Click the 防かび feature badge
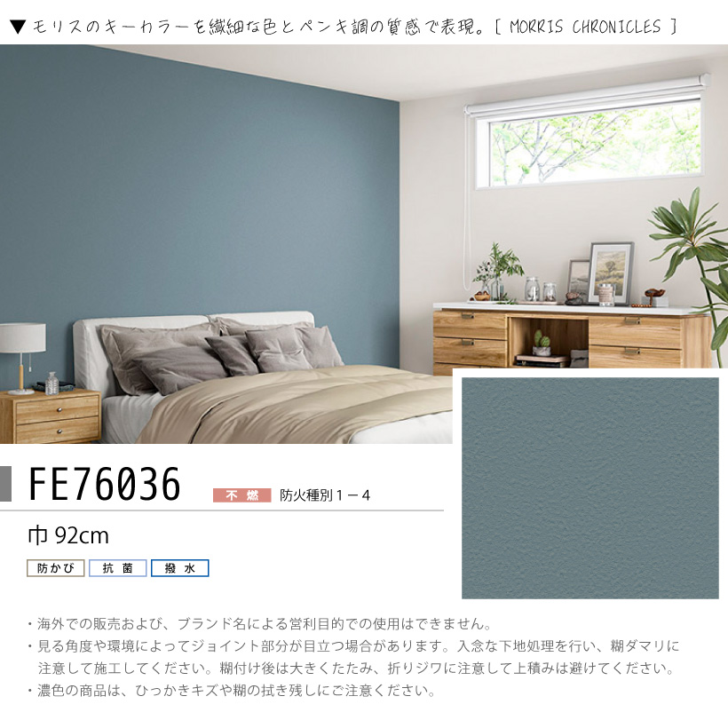728x728 pixels. coord(56,568)
